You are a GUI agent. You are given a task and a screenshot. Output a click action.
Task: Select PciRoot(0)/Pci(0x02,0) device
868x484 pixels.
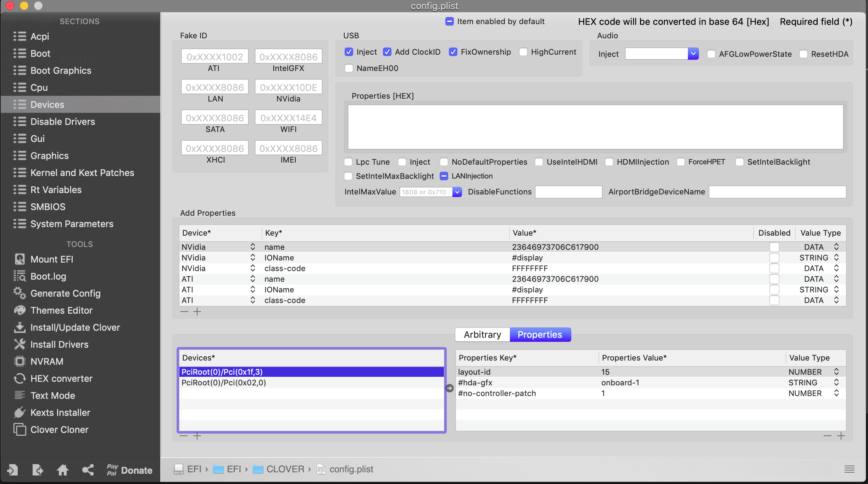(x=311, y=383)
